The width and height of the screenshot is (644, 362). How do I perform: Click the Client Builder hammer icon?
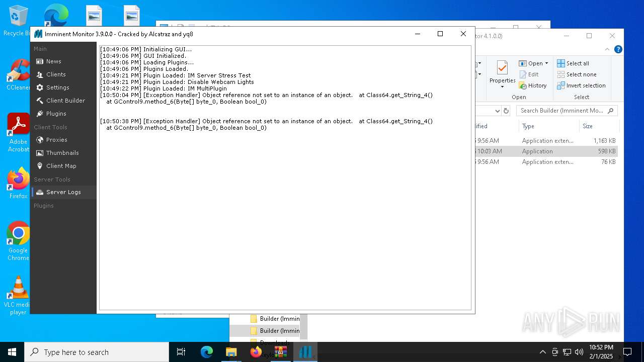pyautogui.click(x=40, y=101)
